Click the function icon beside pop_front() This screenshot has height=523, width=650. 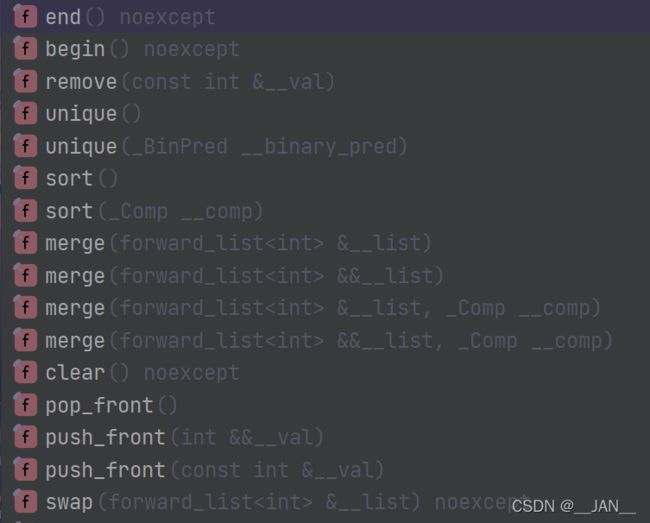(x=25, y=404)
